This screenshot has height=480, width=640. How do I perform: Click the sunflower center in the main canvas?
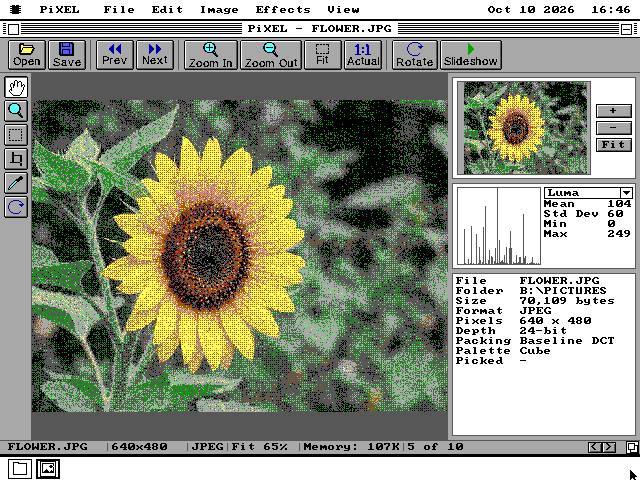click(205, 257)
